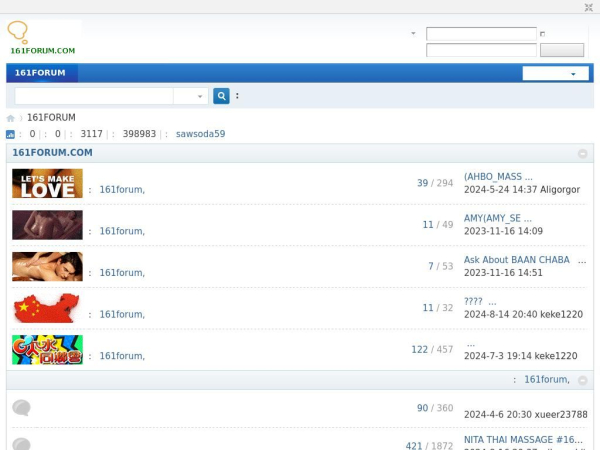Screen dimensions: 600x450
Task: Click the gray bubble icon beside 90 / 360
Action: (x=21, y=408)
